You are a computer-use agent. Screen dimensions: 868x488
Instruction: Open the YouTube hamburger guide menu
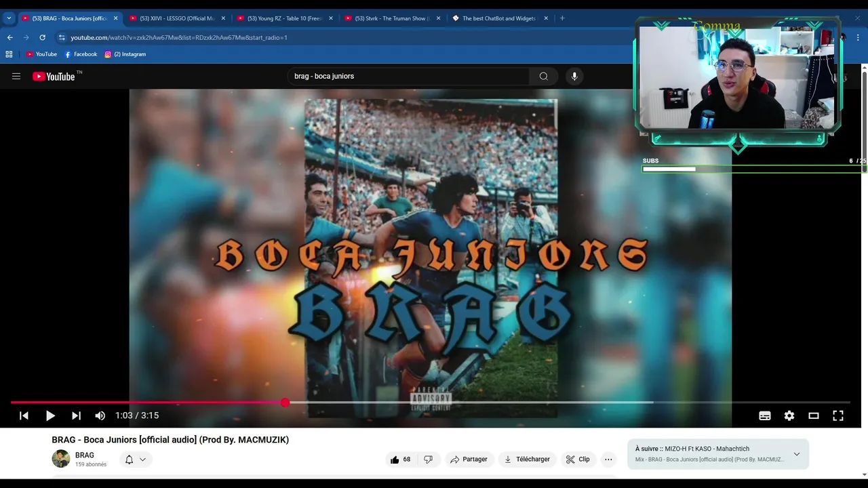(16, 76)
